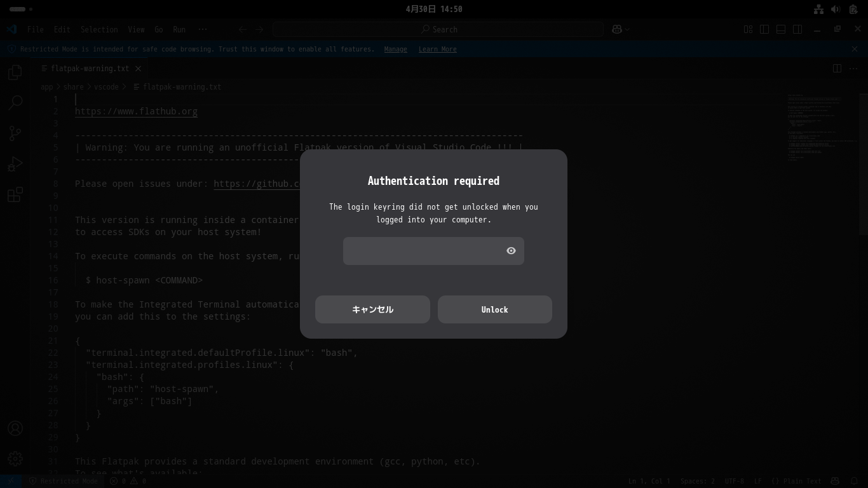Open the Source Control view
Viewport: 868px width, 488px height.
point(15,133)
